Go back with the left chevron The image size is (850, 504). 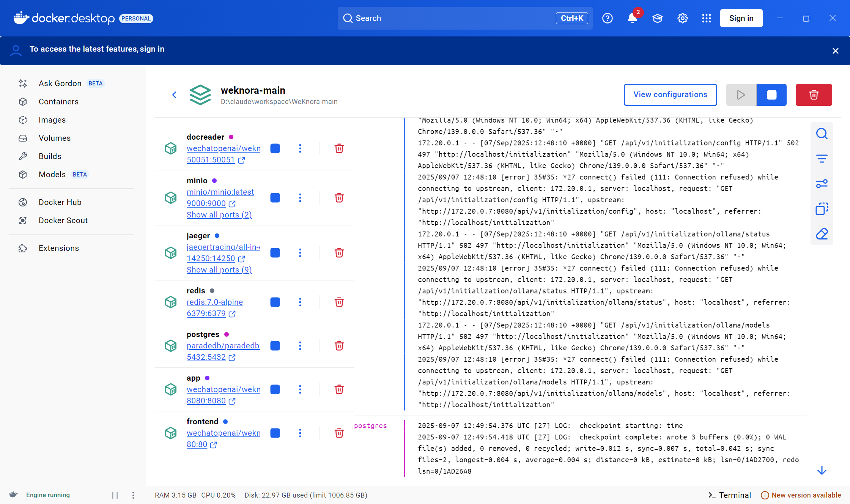tap(175, 95)
